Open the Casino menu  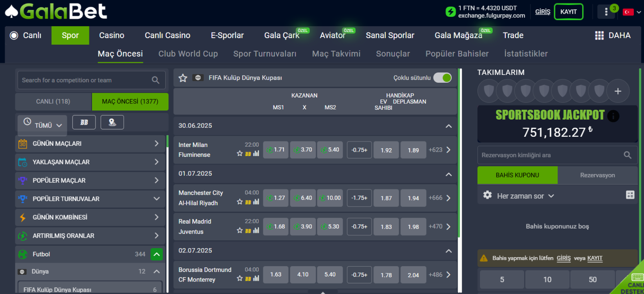pos(112,36)
